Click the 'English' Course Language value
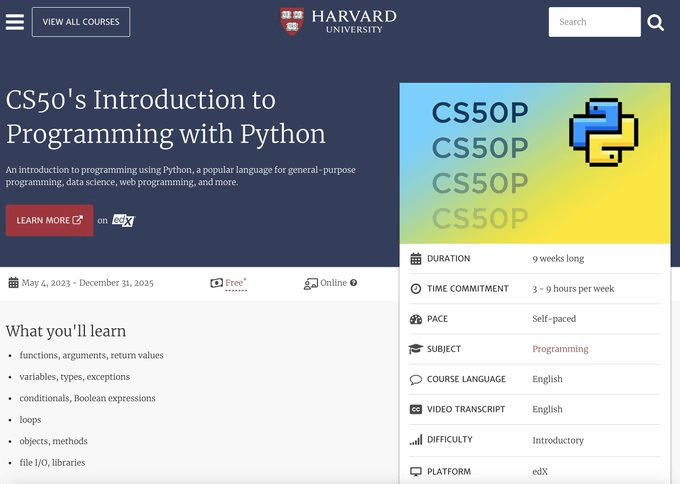This screenshot has height=484, width=680. click(x=547, y=379)
